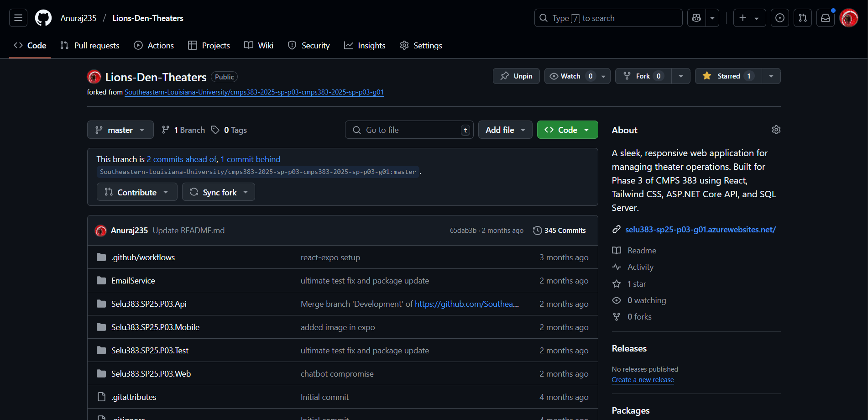This screenshot has width=868, height=420.
Task: Open the Copilot chat icon
Action: (696, 18)
